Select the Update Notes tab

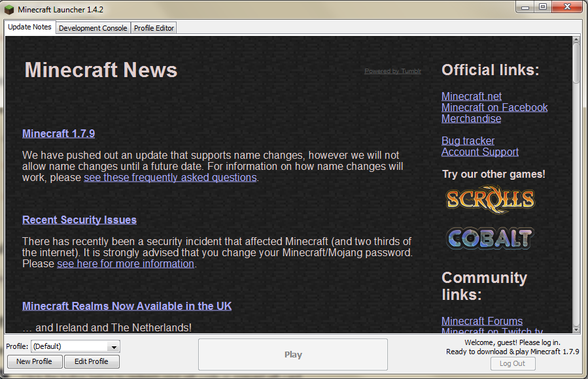(29, 27)
